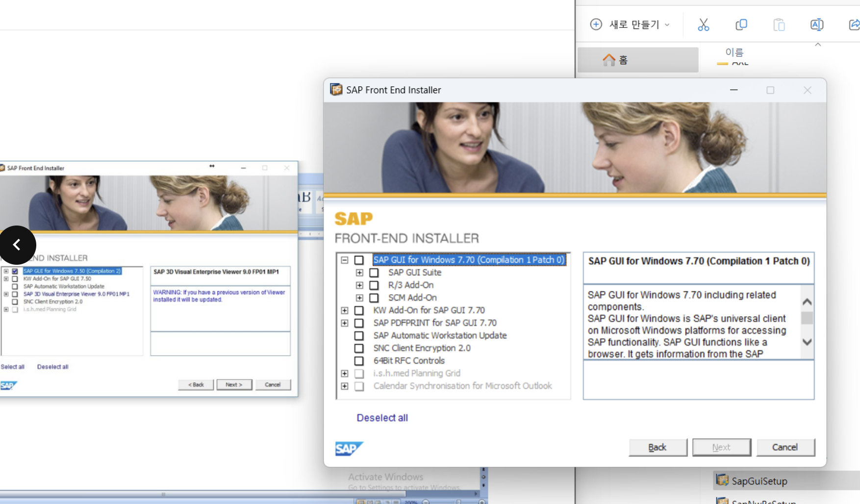Select 'SAP 3D Visual Enterprise Viewer 9.0 FP01 MP1' row in small window
The width and height of the screenshot is (860, 504).
point(76,294)
